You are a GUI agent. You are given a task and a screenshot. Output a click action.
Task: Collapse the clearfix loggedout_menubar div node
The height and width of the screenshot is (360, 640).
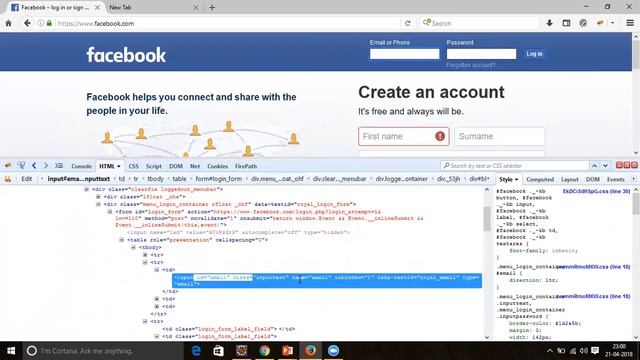[x=87, y=189]
